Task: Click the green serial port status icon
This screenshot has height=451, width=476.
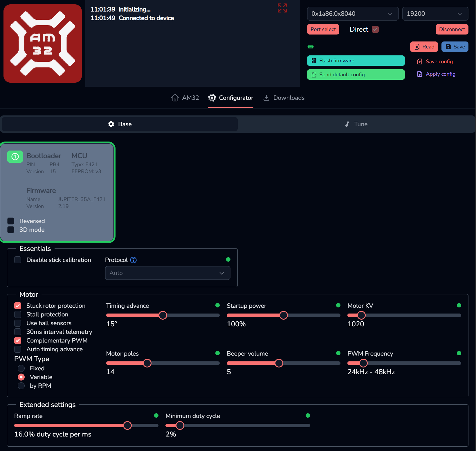Action: point(311,47)
